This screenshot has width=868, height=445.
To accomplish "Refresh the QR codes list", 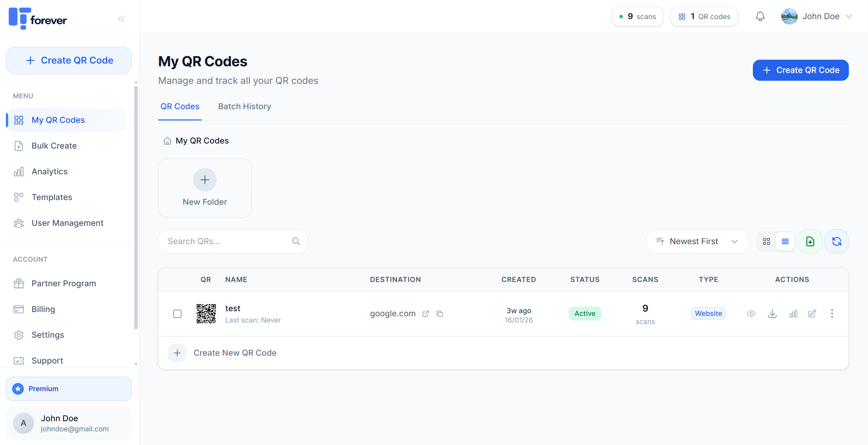I will pos(836,241).
